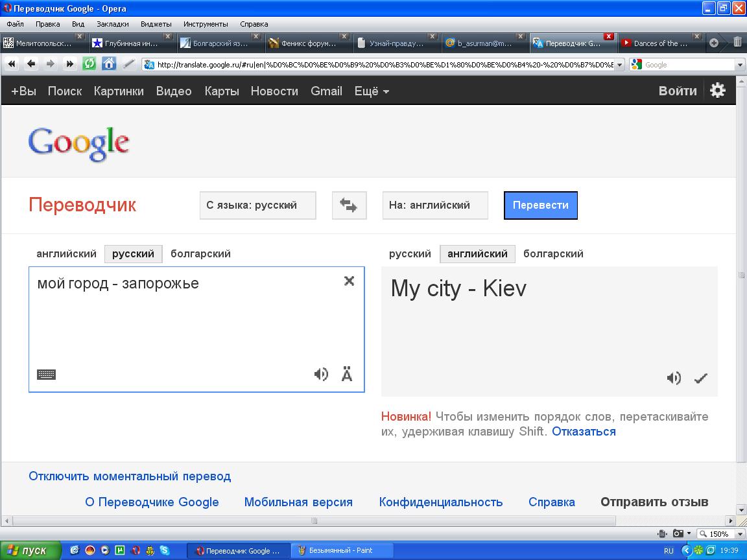The height and width of the screenshot is (560, 747).
Task: Click the grey forward arrow icon
Action: click(x=50, y=64)
